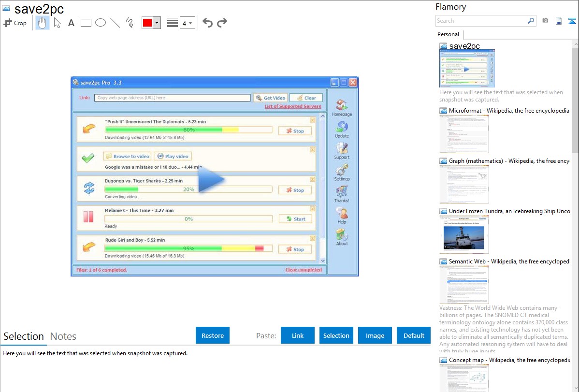Click the Clear completed link
The image size is (579, 392).
(304, 270)
